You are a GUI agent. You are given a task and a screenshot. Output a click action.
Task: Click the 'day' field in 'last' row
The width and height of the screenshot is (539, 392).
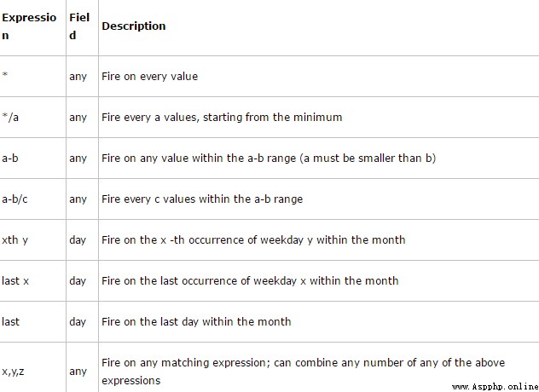(x=78, y=322)
